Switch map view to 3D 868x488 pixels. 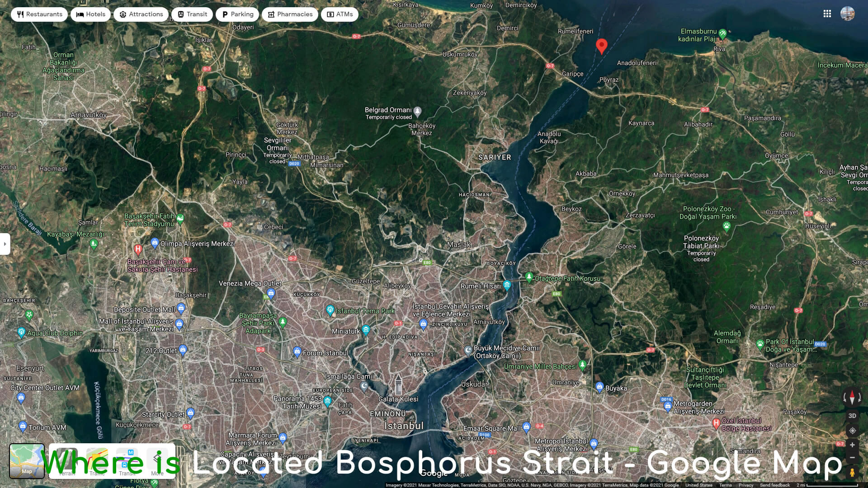click(x=852, y=415)
